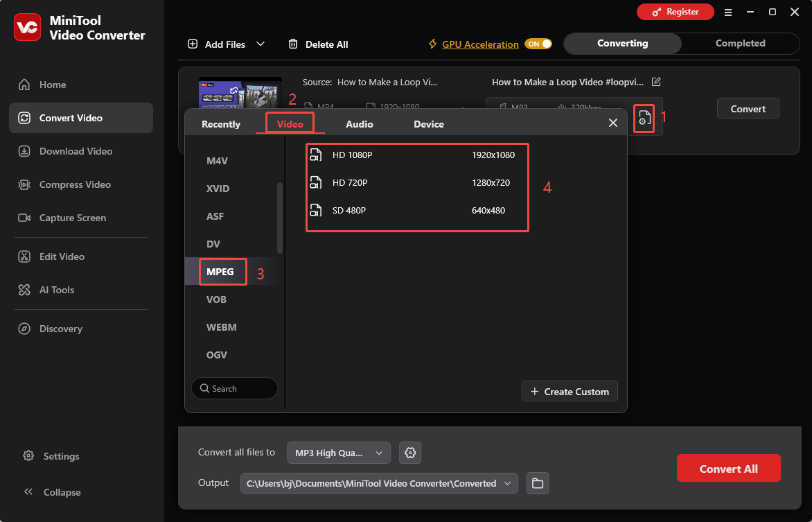The width and height of the screenshot is (812, 522).
Task: Select DV format
Action: (213, 243)
